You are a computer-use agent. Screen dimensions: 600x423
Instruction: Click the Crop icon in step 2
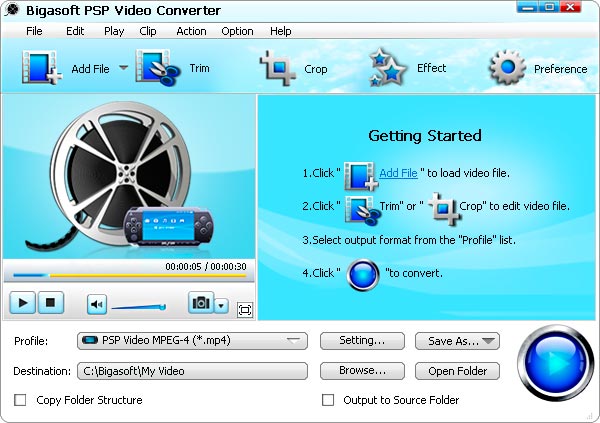coord(444,209)
